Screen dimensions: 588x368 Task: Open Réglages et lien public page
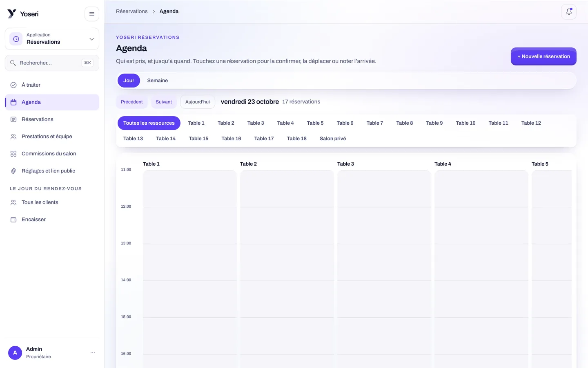pyautogui.click(x=52, y=171)
